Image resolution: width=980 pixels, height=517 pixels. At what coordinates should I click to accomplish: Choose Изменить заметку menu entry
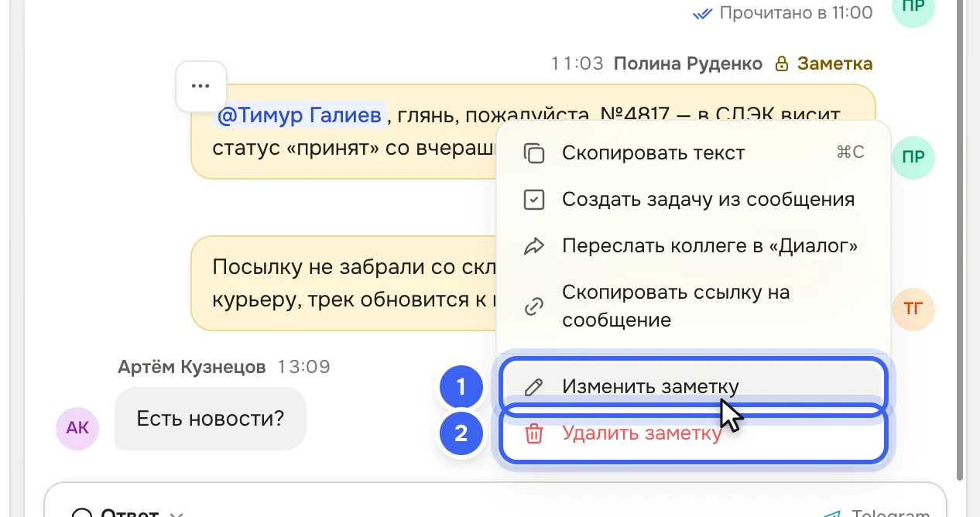pos(694,386)
